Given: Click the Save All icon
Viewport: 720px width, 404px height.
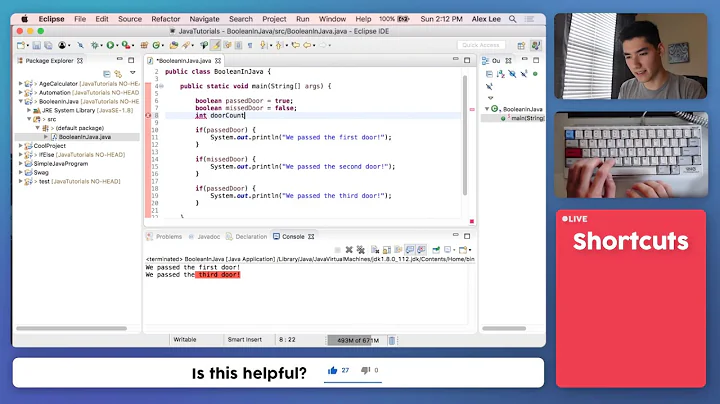Looking at the screenshot, I should (48, 45).
